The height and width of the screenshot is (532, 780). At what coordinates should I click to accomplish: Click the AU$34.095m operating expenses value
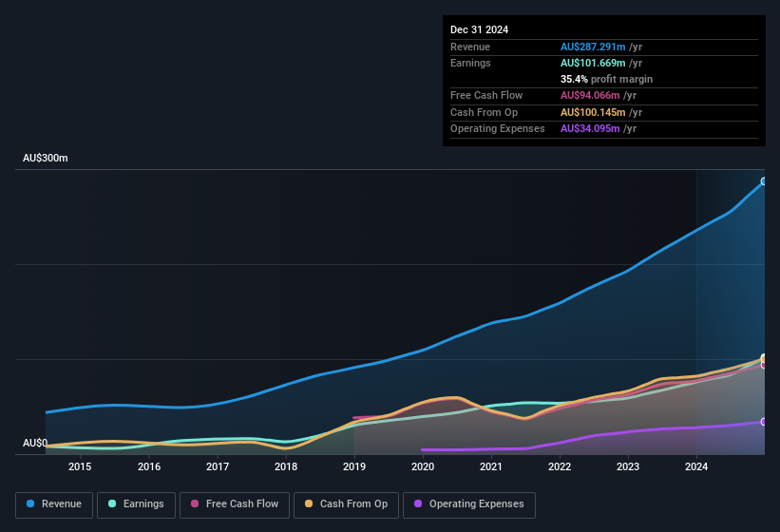tap(590, 129)
